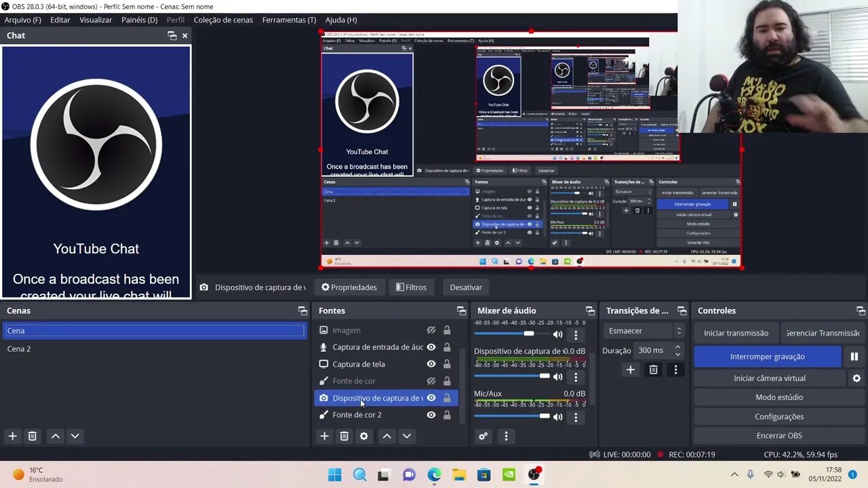Float the Transições de cena dock
This screenshot has width=868, height=488.
[682, 310]
